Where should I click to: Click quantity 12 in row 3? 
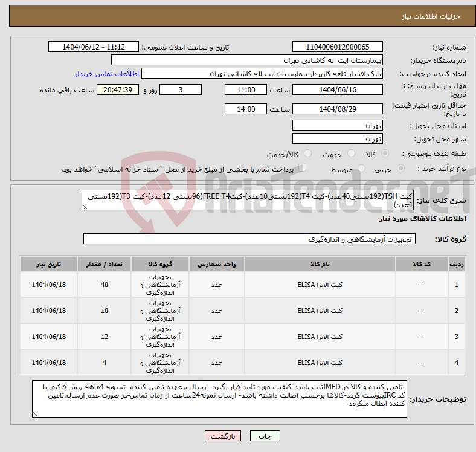(105, 337)
